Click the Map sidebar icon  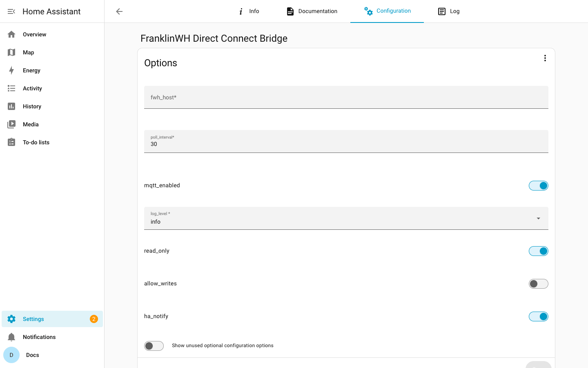[x=11, y=52]
